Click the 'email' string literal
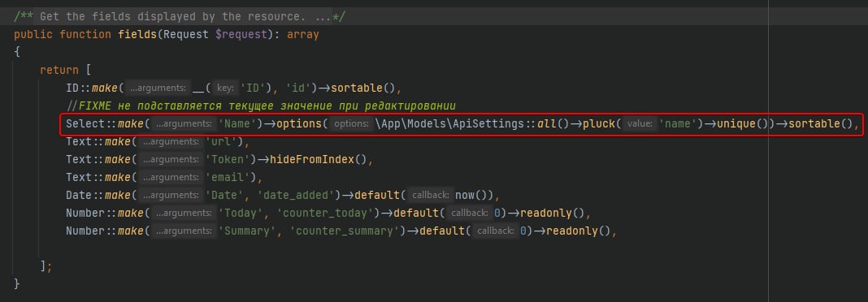The image size is (868, 302). (x=228, y=177)
